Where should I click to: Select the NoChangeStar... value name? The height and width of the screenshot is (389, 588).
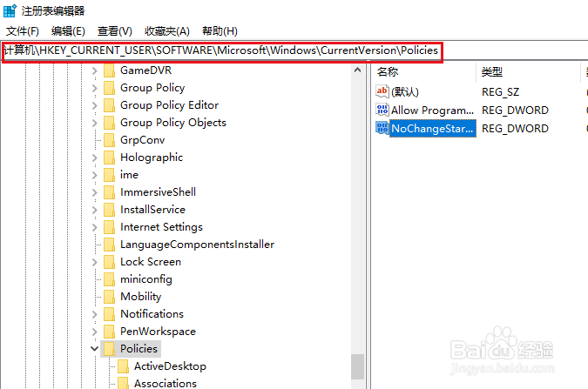tap(432, 129)
